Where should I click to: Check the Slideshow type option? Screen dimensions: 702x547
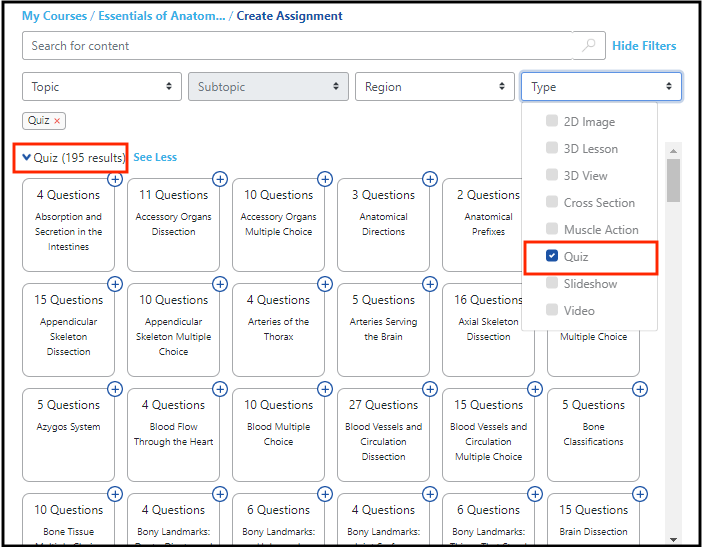click(x=552, y=283)
